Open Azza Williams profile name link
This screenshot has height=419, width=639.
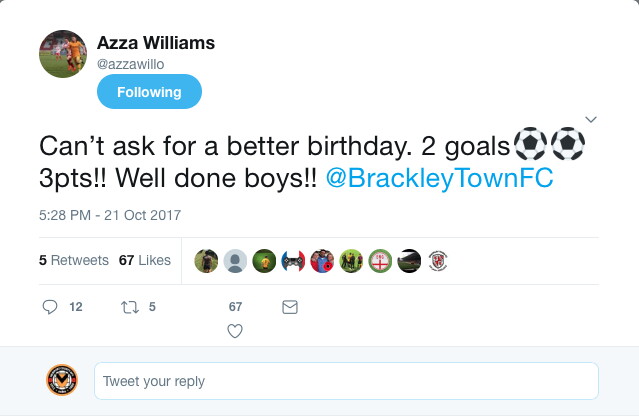pos(156,43)
